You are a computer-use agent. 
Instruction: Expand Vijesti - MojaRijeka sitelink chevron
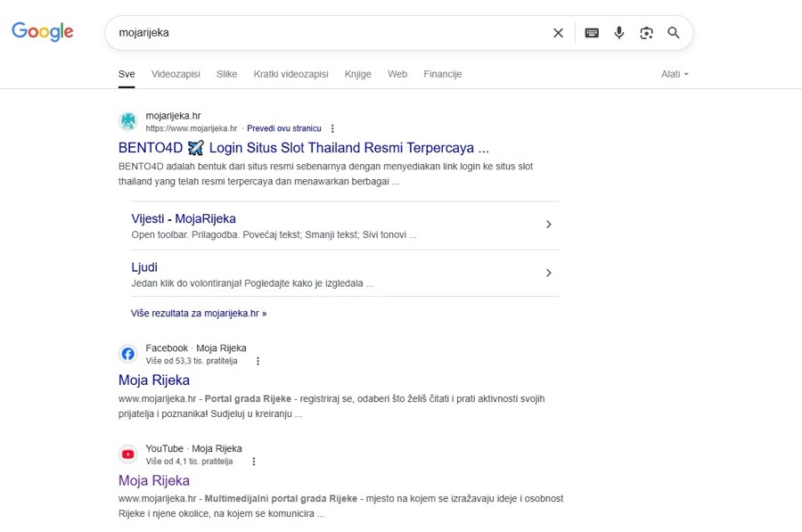pyautogui.click(x=549, y=225)
